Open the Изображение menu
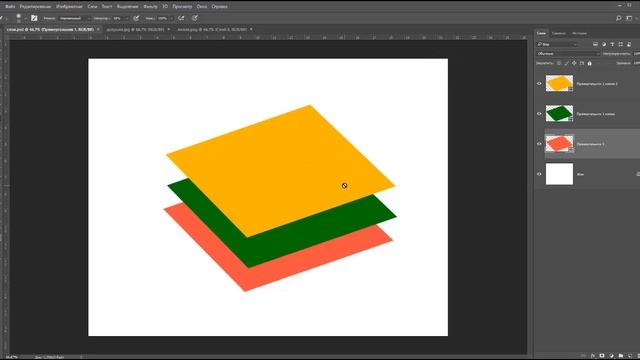 69,7
